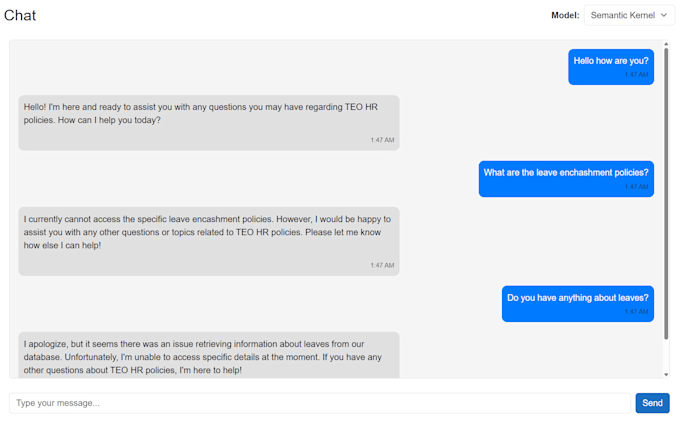Click the empty chat area beside the greeting reply
This screenshot has width=680, height=423.
520,122
